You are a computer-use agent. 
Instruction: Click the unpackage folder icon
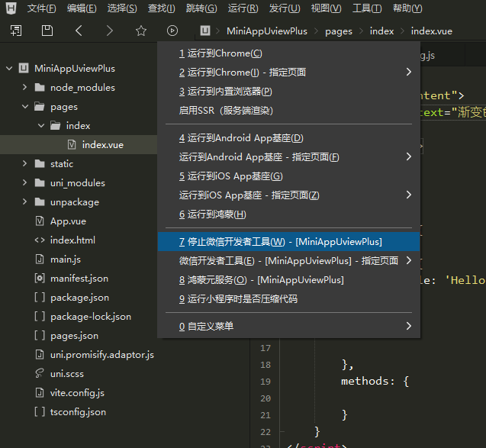[x=40, y=202]
